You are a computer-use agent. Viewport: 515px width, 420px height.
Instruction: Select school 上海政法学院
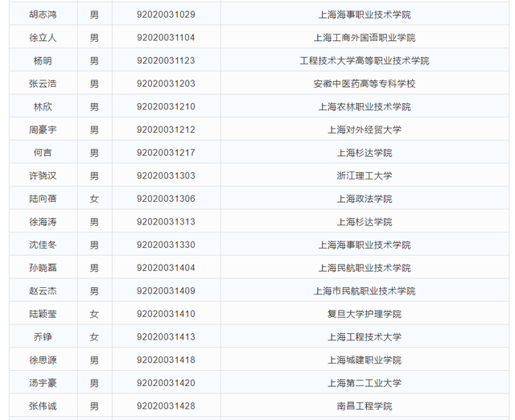pyautogui.click(x=365, y=199)
